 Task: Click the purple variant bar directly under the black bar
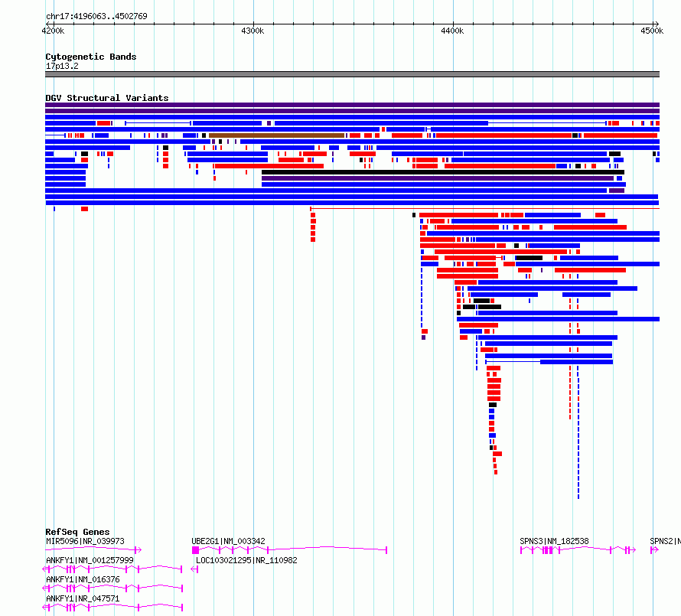(x=438, y=178)
